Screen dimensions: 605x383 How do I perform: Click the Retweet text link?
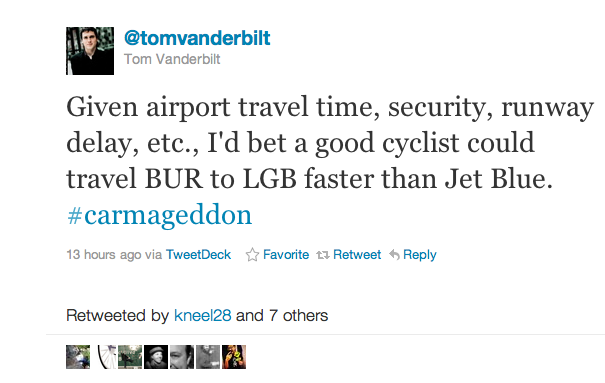coord(357,255)
